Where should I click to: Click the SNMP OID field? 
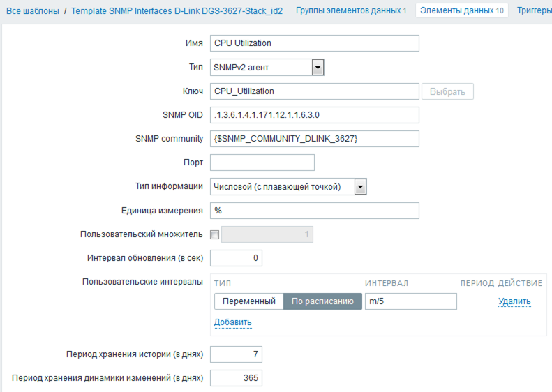(x=314, y=115)
